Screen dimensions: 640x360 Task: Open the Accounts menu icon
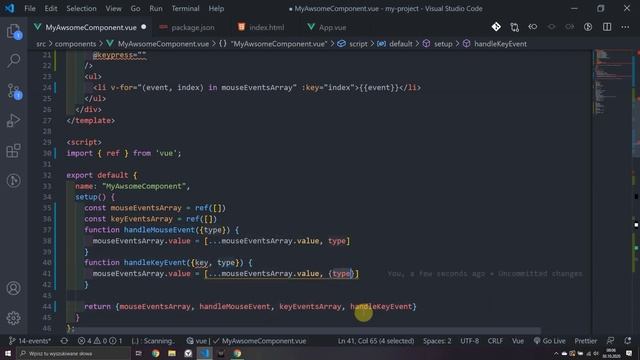[x=13, y=288]
